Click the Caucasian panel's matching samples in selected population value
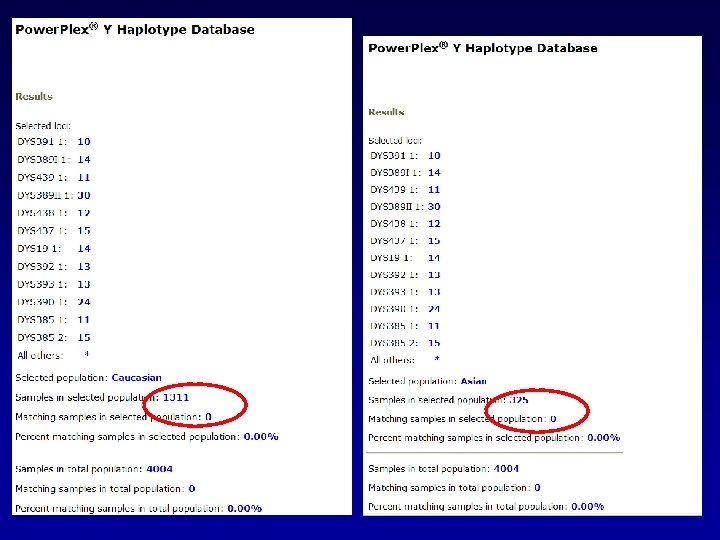 [x=208, y=417]
